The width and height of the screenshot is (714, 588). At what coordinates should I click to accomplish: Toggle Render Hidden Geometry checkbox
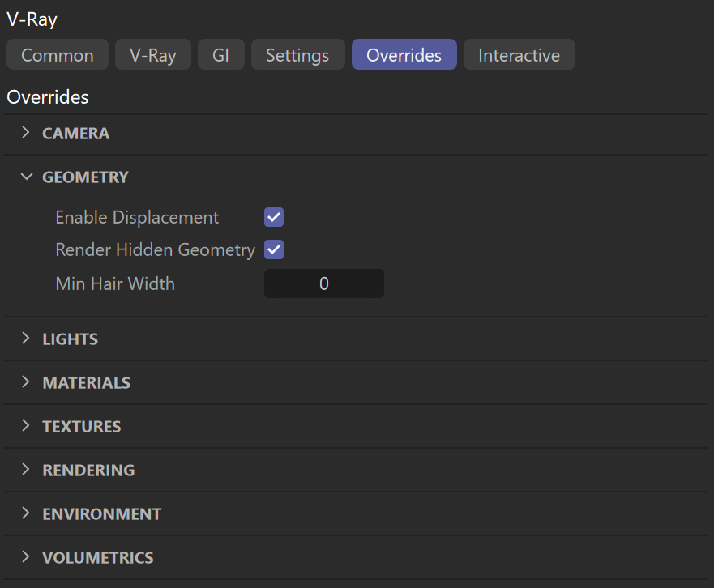(274, 249)
